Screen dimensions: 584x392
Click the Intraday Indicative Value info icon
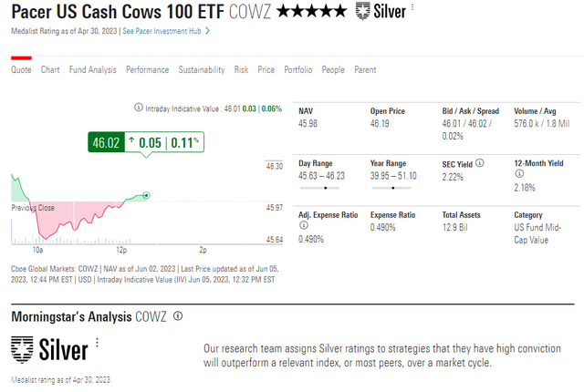coord(138,108)
